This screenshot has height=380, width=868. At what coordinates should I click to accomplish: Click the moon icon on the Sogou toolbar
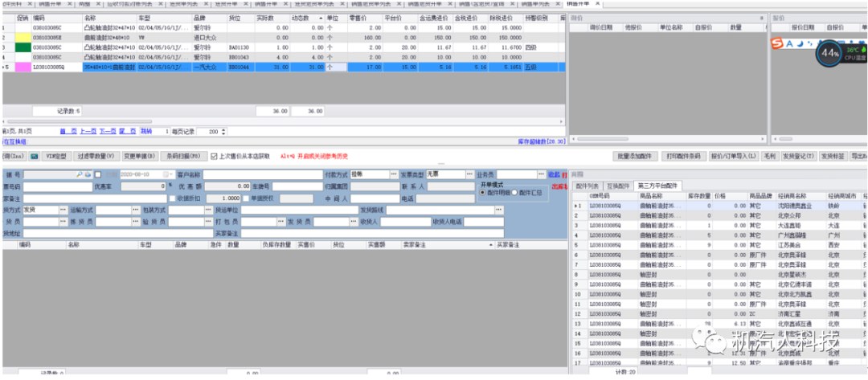click(x=802, y=43)
